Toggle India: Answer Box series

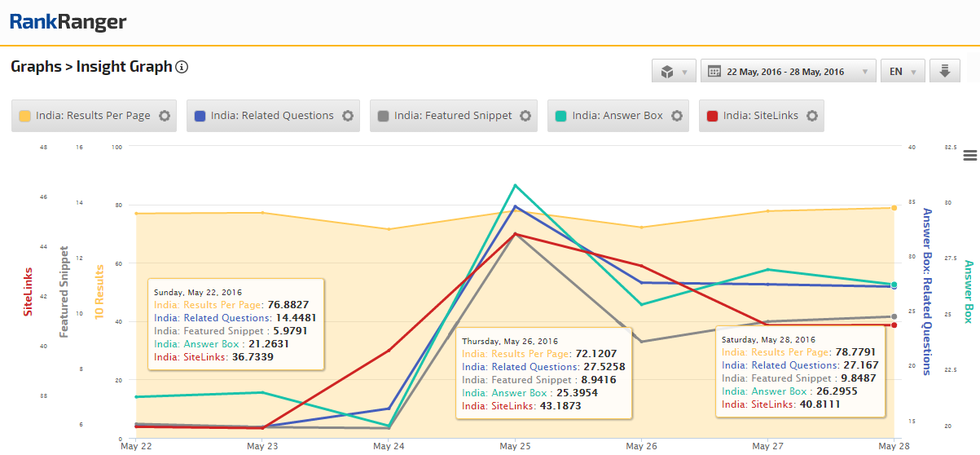617,116
